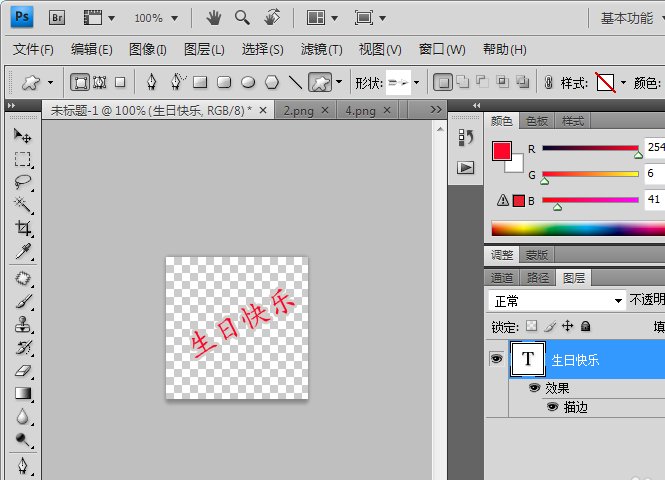
Task: Select the Zoom tool in top bar
Action: 242,18
